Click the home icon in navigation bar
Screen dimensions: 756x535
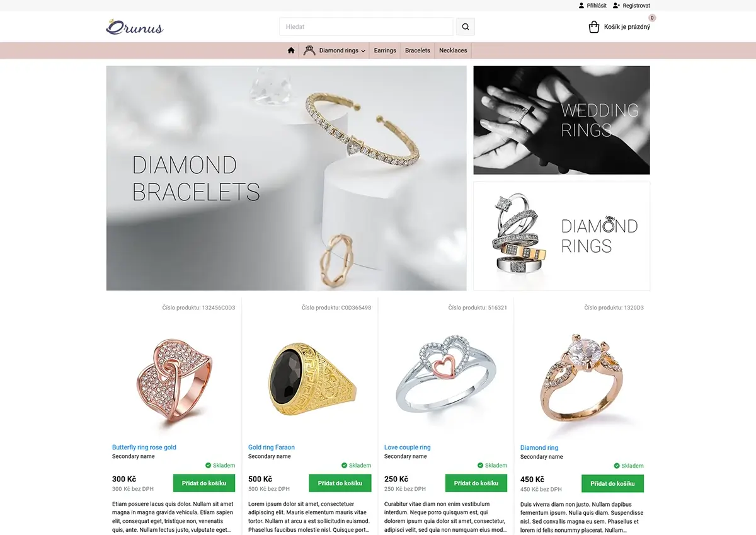291,50
